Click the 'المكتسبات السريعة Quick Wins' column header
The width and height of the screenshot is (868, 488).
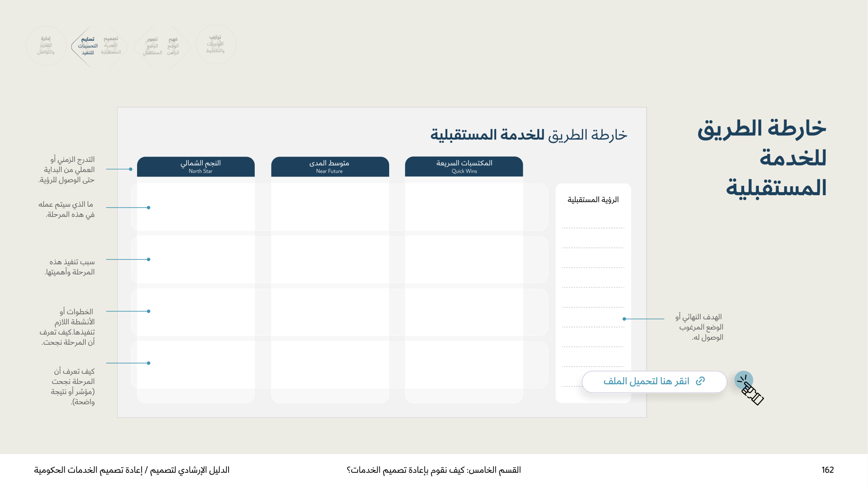click(464, 166)
